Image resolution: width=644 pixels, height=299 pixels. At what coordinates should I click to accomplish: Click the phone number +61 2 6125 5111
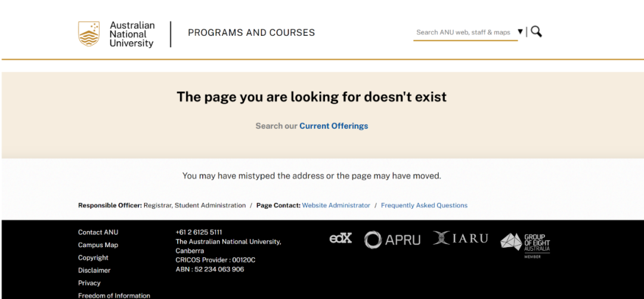point(199,232)
